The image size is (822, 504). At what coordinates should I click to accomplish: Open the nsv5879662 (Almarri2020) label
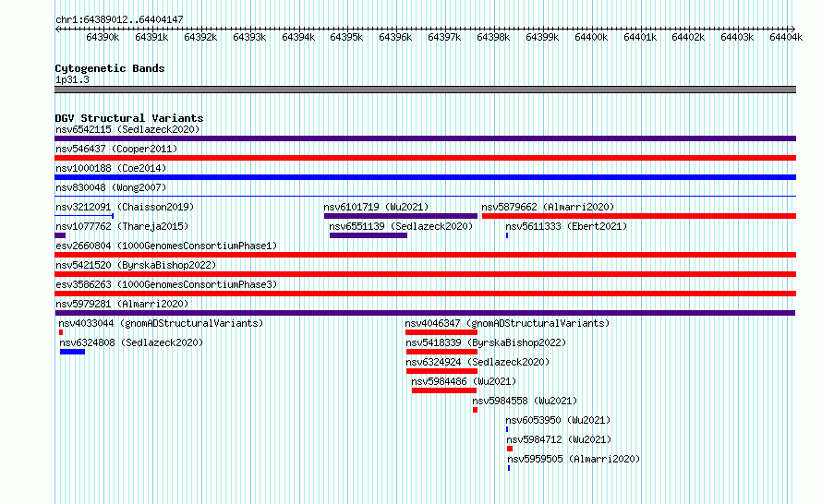pyautogui.click(x=548, y=207)
